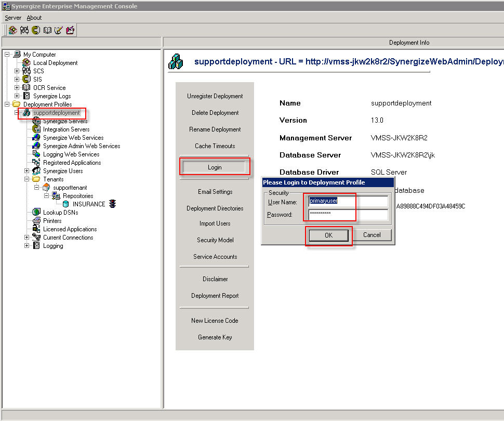504x421 pixels.
Task: Click the Disclaimer button
Action: [x=215, y=279]
